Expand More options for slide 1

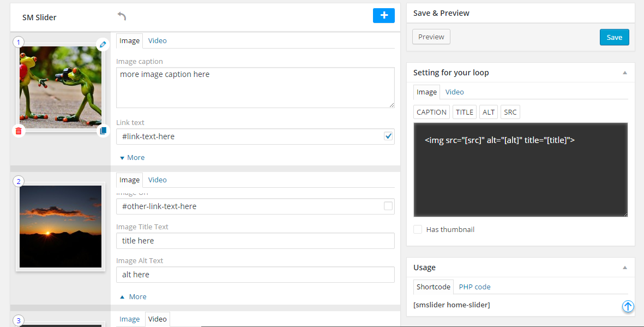tap(132, 158)
